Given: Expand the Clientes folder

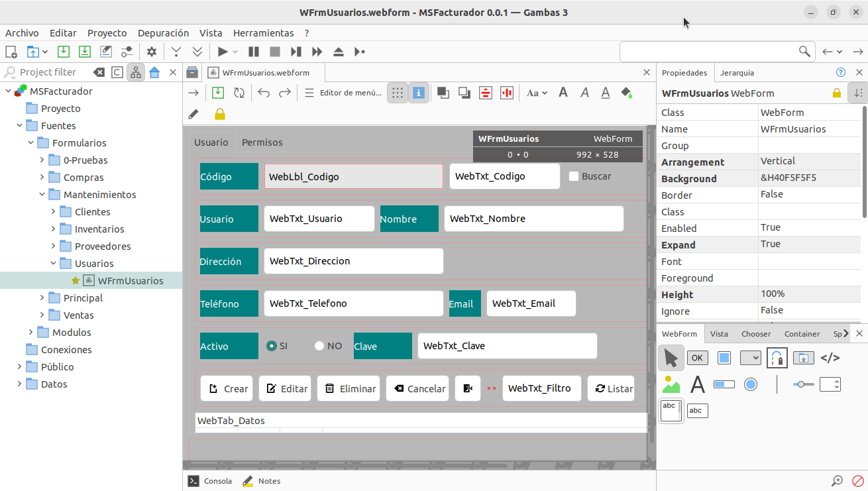Looking at the screenshot, I should point(53,212).
